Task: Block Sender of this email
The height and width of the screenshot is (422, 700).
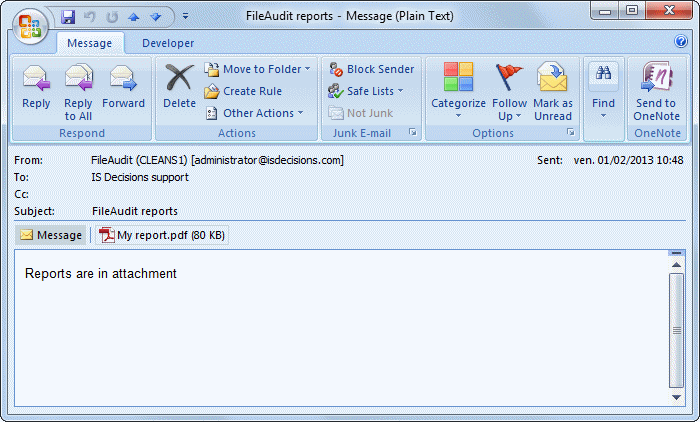Action: 372,69
